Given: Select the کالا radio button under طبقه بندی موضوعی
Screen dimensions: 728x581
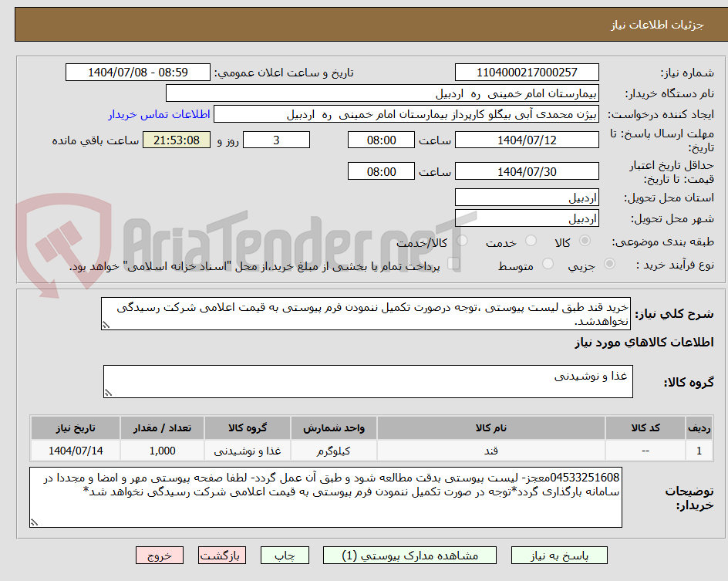Looking at the screenshot, I should pyautogui.click(x=585, y=241).
